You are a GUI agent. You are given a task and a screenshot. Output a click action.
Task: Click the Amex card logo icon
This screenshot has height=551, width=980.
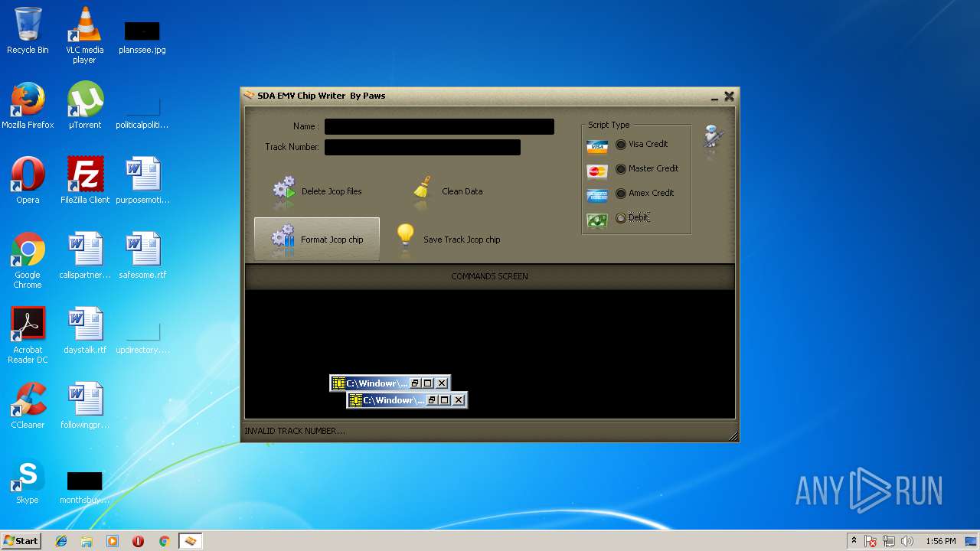click(597, 196)
